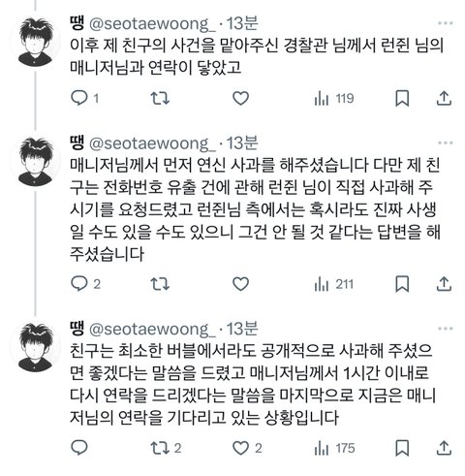The image size is (465, 476).
Task: Like the second tweet with 211 views
Action: pos(240,284)
